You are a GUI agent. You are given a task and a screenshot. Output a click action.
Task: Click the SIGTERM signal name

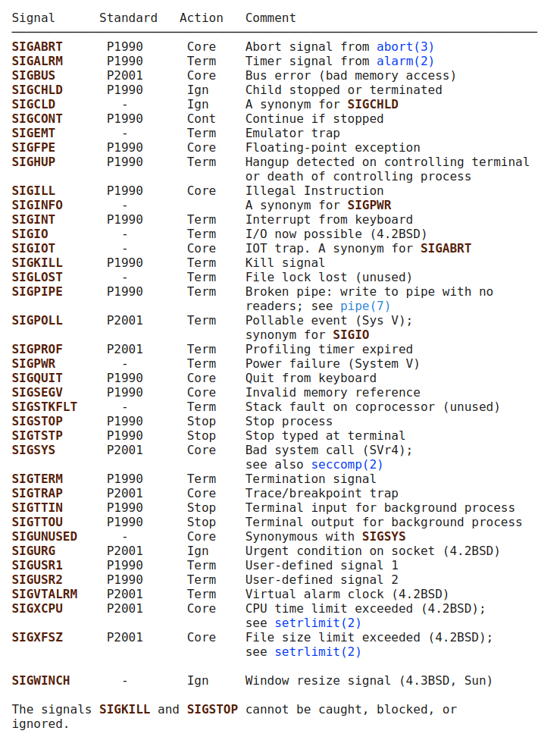(37, 479)
